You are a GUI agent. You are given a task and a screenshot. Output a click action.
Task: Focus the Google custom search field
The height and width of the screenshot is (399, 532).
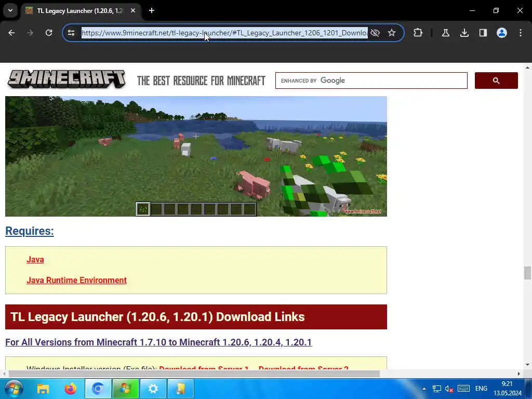371,81
